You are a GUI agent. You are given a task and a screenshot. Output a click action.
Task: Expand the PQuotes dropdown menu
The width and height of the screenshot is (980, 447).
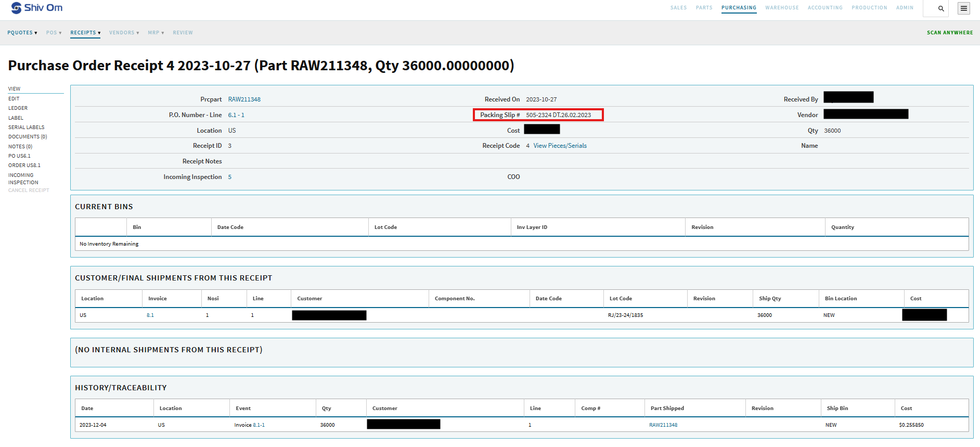click(x=22, y=33)
